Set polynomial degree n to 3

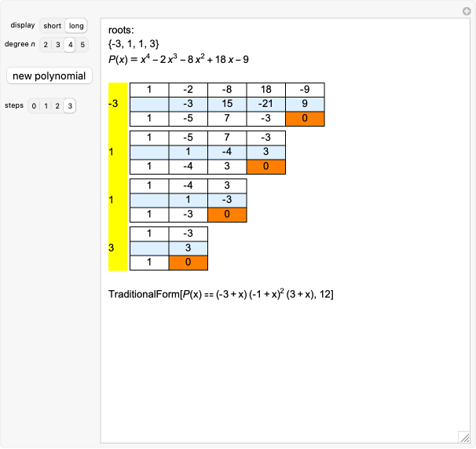[58, 44]
